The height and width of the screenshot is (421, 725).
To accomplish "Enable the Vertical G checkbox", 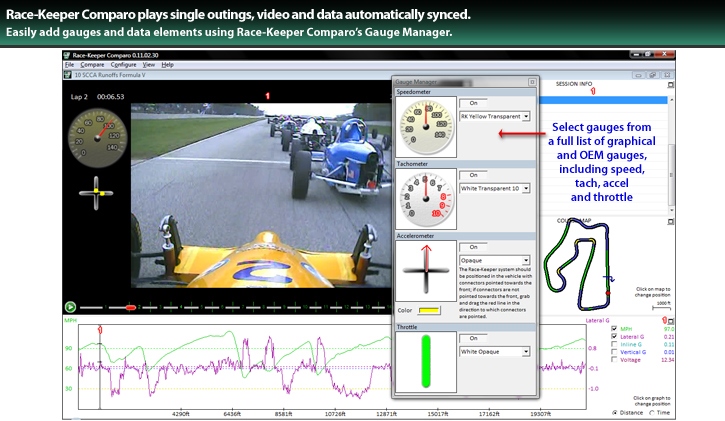I will click(x=614, y=352).
